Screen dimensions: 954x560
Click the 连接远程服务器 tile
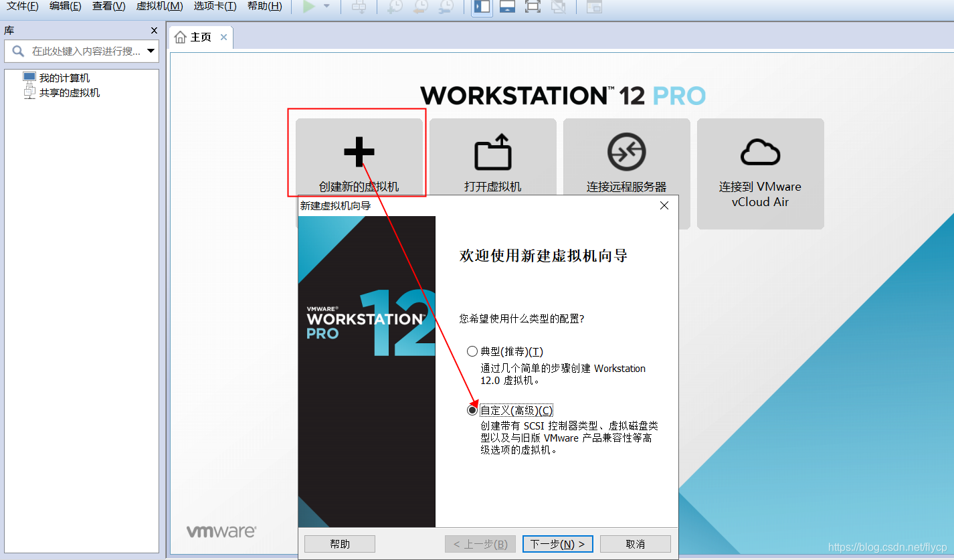click(627, 157)
